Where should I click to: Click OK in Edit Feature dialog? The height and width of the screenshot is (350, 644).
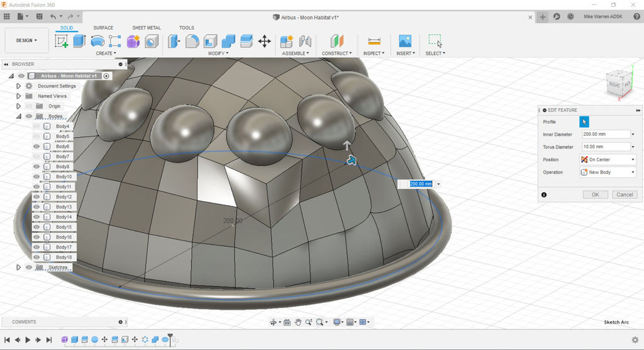(595, 195)
